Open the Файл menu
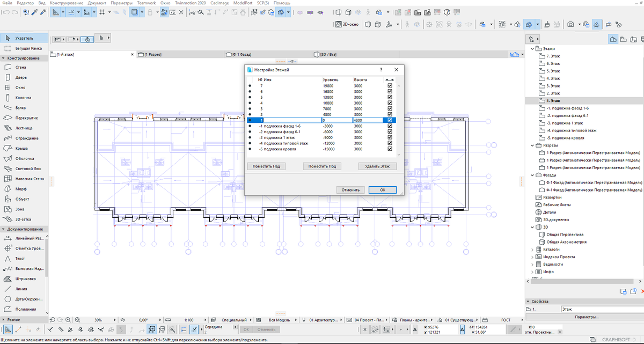The image size is (644, 344). pos(7,3)
